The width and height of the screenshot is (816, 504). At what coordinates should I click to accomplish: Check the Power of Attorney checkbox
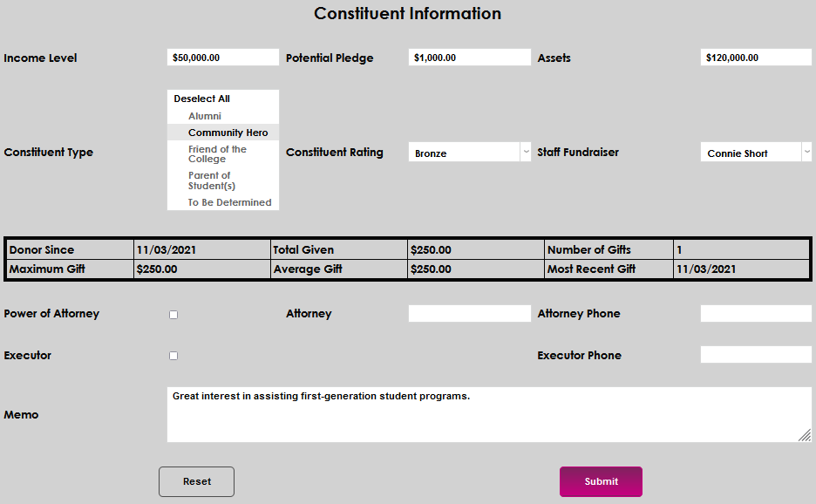[173, 315]
